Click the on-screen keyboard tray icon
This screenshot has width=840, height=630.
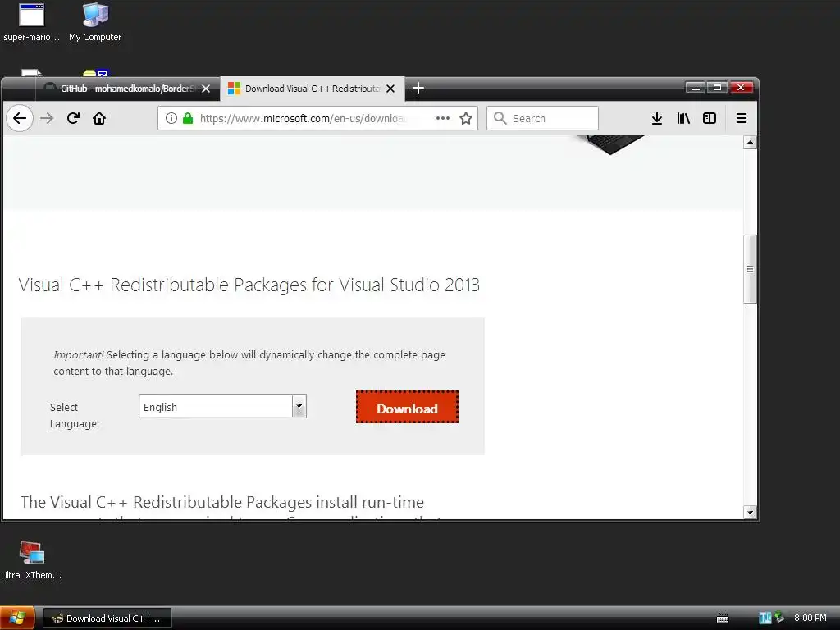click(723, 619)
